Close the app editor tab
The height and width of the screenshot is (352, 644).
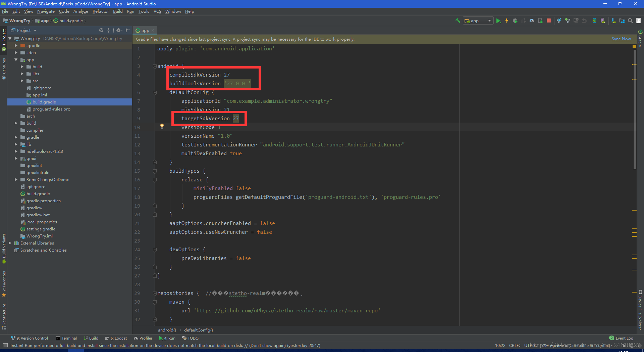(x=153, y=30)
